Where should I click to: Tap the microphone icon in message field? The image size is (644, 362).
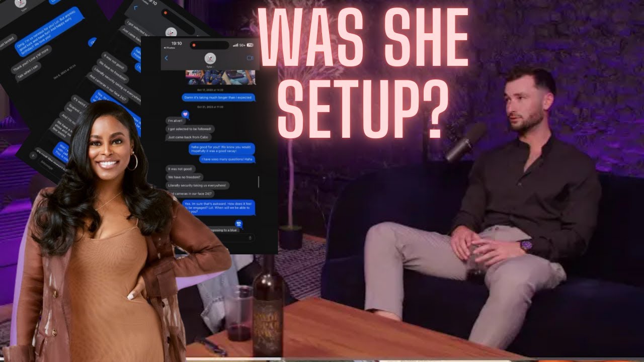pos(250,238)
